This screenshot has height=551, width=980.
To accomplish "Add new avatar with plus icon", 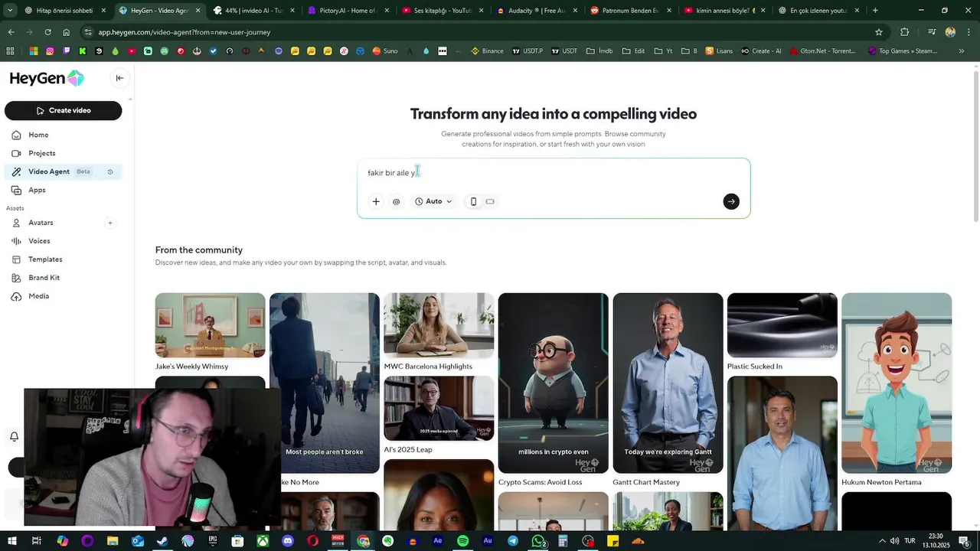I will click(x=110, y=223).
